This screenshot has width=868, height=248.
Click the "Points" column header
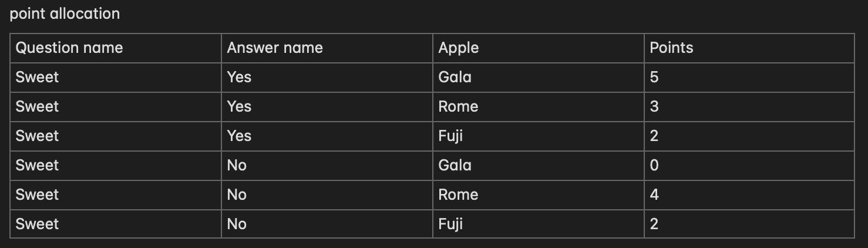[x=671, y=48]
